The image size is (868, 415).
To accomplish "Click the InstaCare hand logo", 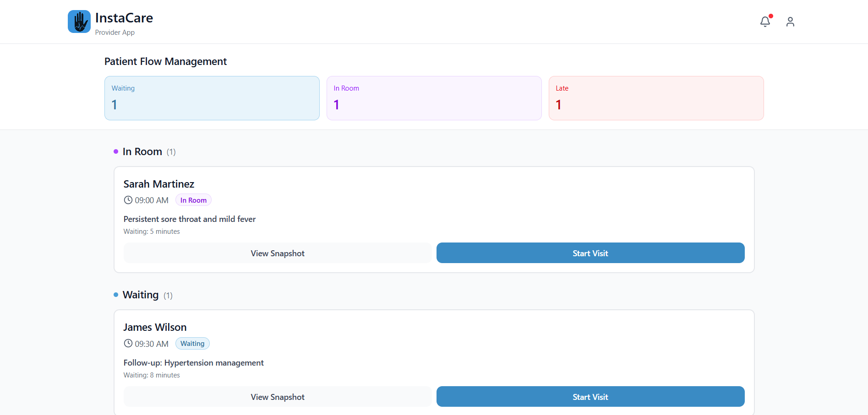I will 79,22.
